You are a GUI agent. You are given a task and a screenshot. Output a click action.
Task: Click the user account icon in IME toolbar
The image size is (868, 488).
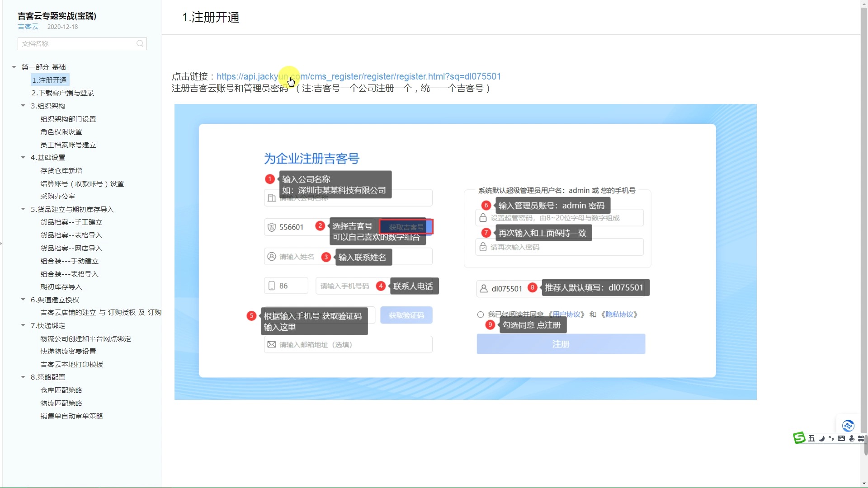click(852, 438)
